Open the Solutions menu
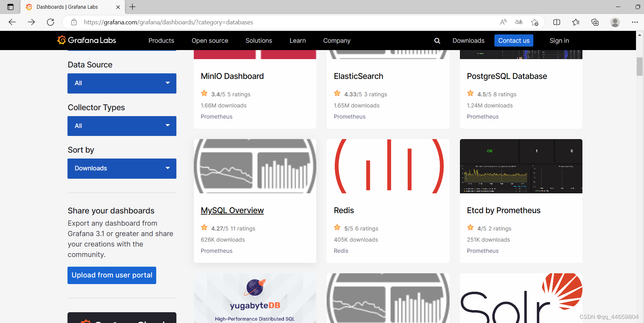The image size is (644, 323). (x=259, y=41)
